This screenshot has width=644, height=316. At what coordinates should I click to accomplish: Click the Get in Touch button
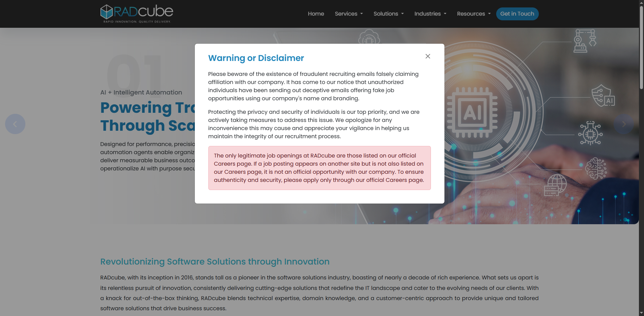coord(517,14)
